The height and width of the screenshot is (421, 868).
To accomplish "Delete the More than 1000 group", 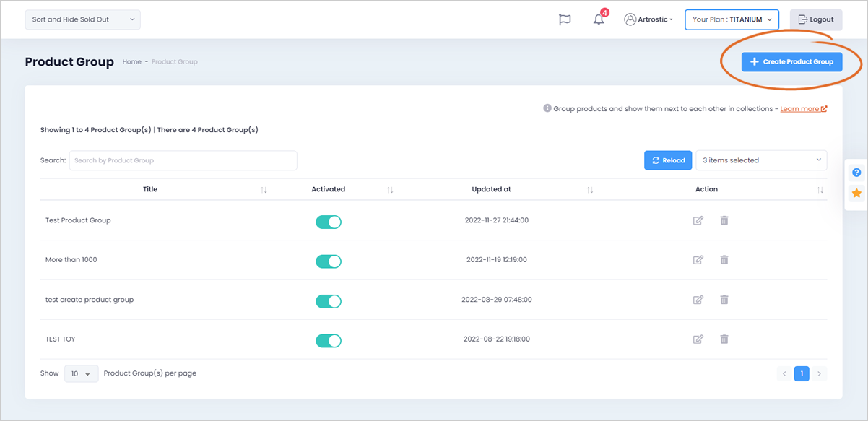I will point(724,260).
